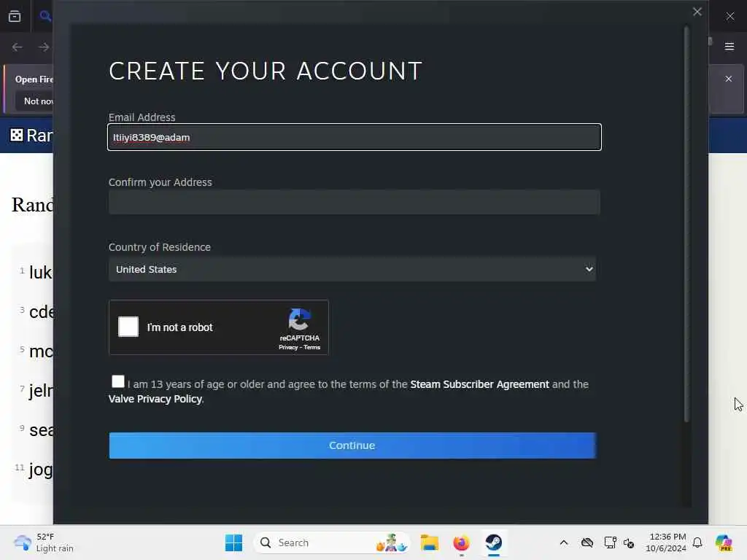Open Firefox recent browsing icon
Viewport: 747px width, 560px height.
[15, 17]
